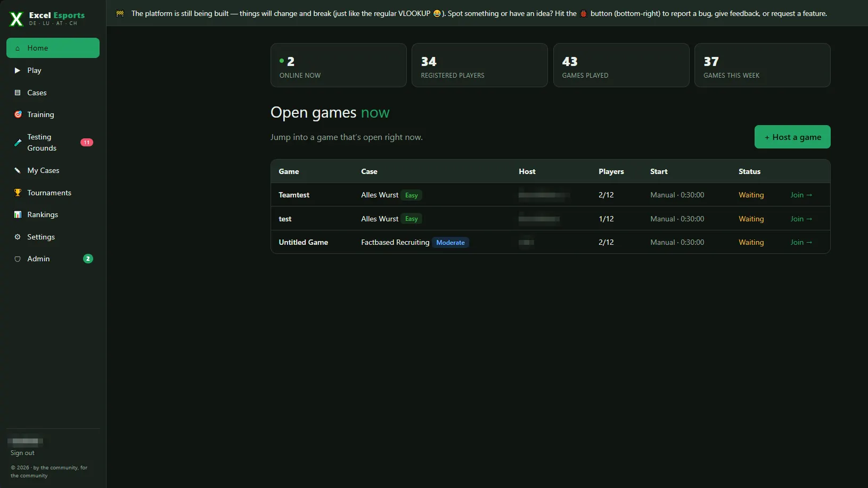The height and width of the screenshot is (488, 868).
Task: Click Easy tag in test row
Action: point(411,219)
